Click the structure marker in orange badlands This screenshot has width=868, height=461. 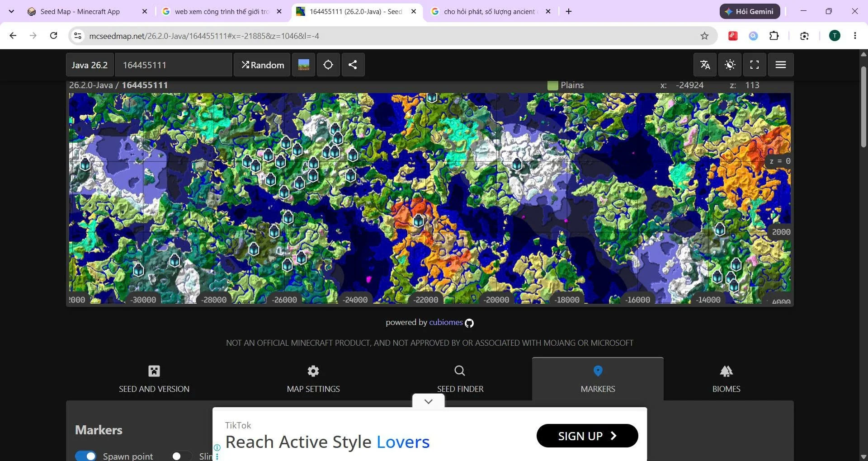click(419, 221)
